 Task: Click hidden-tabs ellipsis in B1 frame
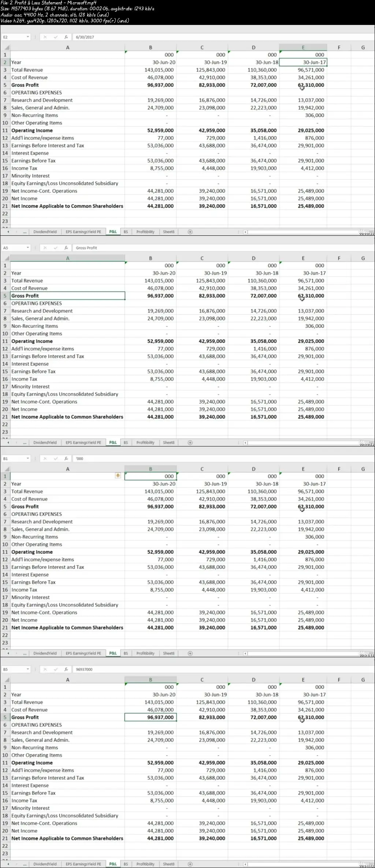25,653
